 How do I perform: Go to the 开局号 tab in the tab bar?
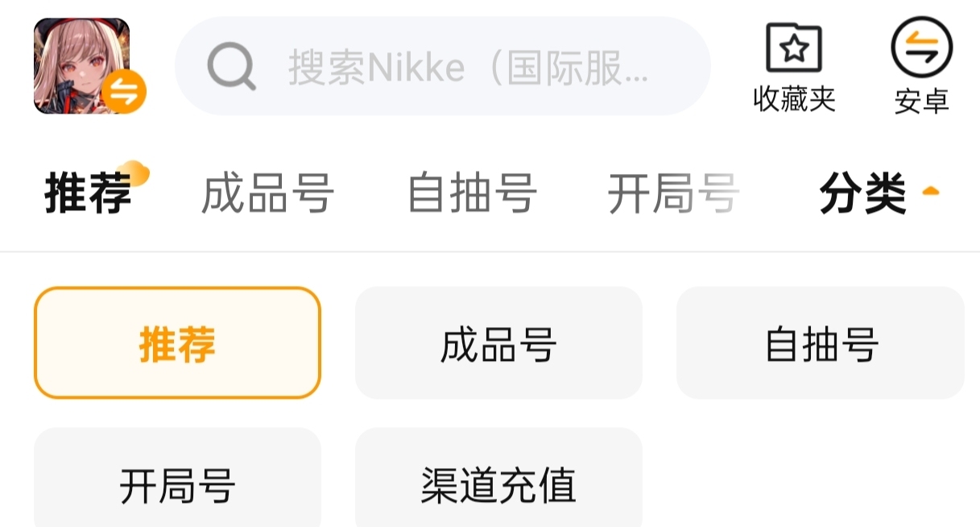point(673,194)
